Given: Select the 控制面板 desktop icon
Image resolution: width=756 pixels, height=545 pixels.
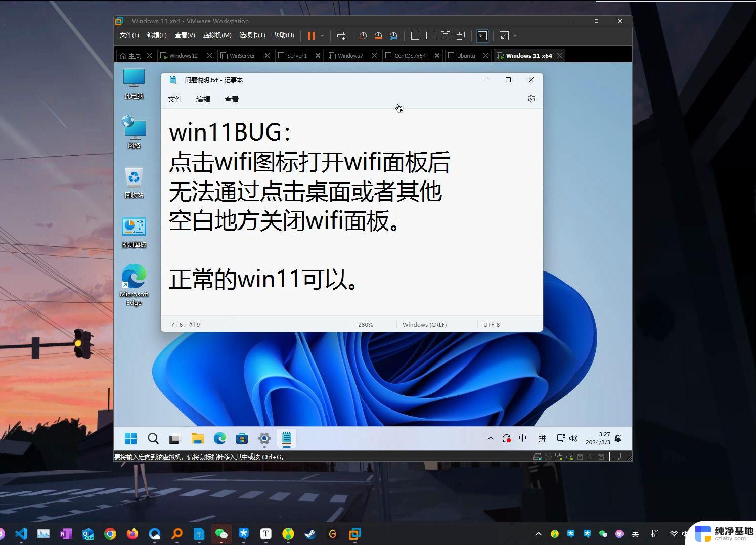Looking at the screenshot, I should 134,233.
